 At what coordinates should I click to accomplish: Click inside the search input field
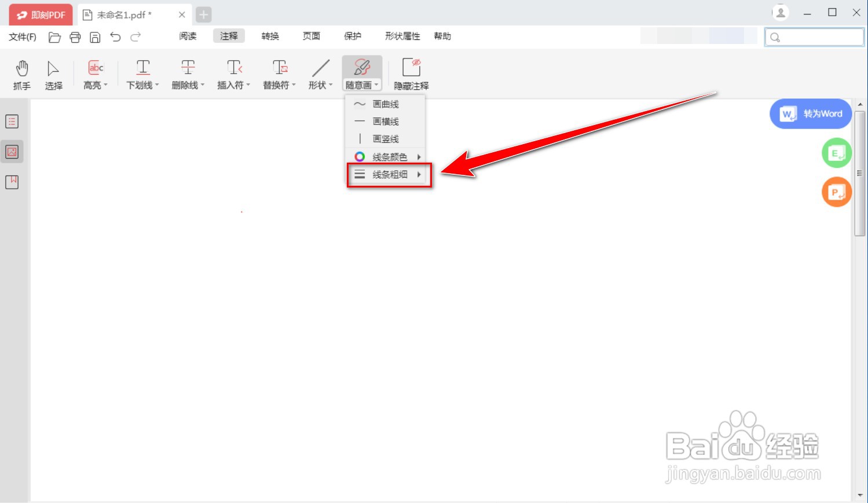[x=814, y=37]
